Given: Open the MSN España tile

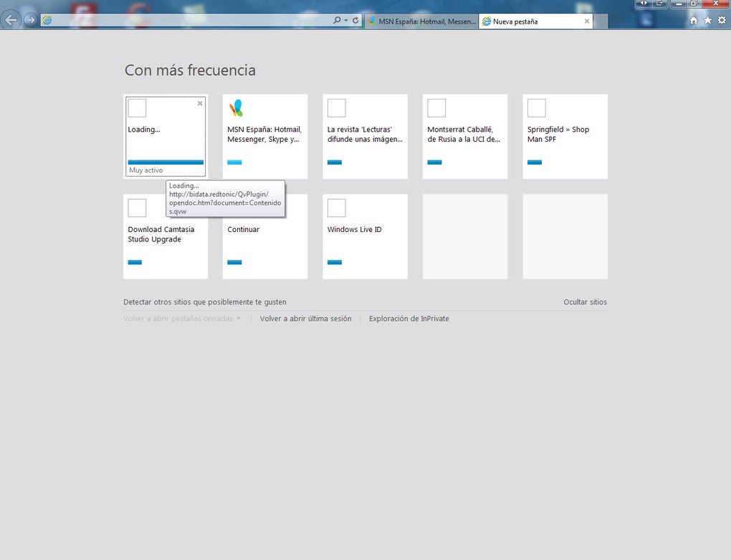Looking at the screenshot, I should [x=265, y=137].
